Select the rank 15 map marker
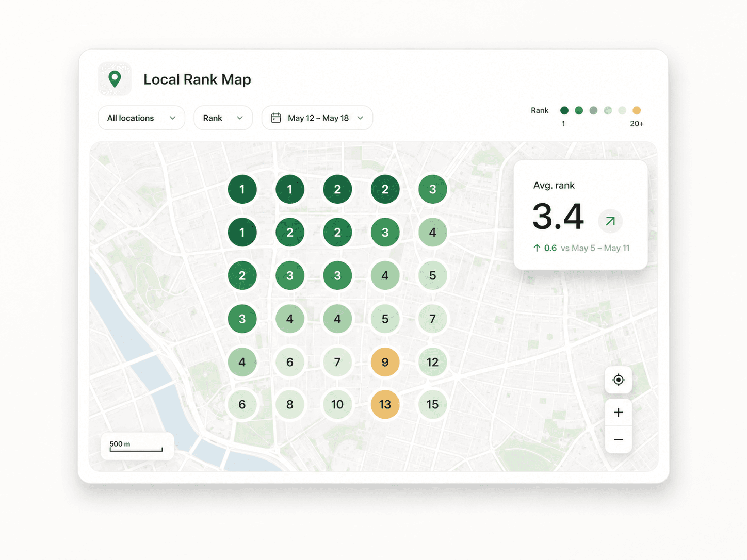Screen dimensions: 747x560 (432, 404)
